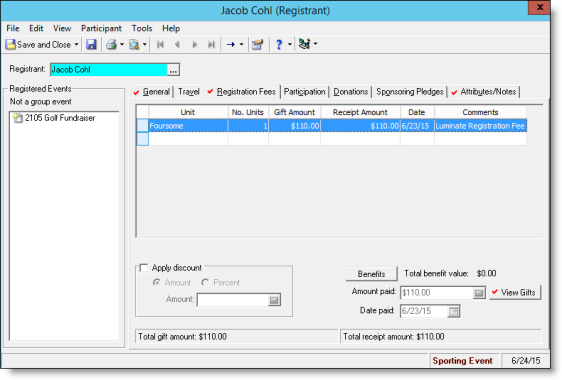Open the Save and Close dropdown arrow
Screen dimensions: 562x380
point(76,44)
